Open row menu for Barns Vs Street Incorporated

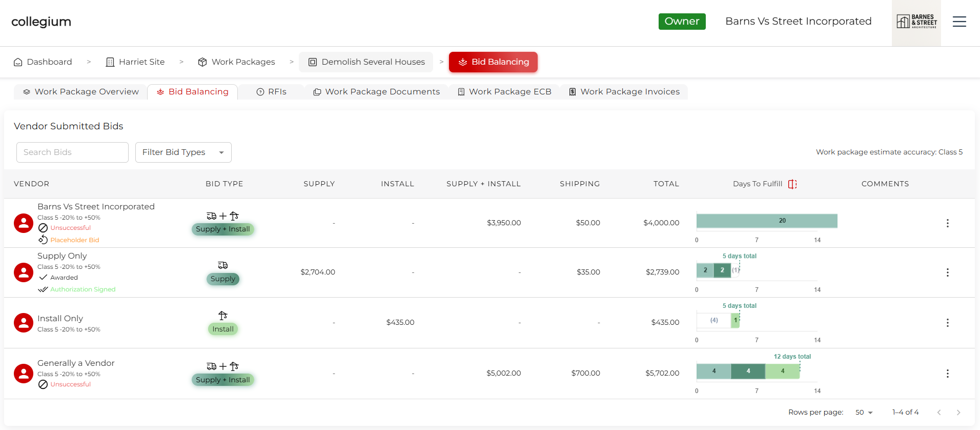click(947, 223)
